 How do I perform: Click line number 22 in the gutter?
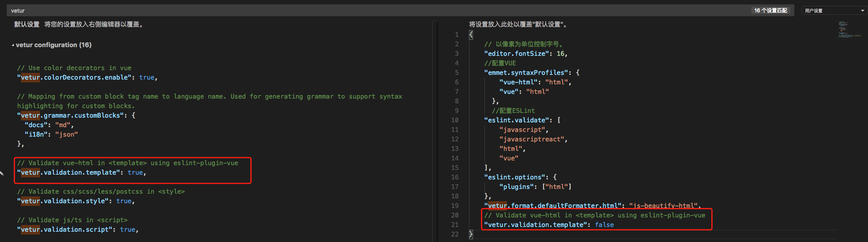pos(455,234)
